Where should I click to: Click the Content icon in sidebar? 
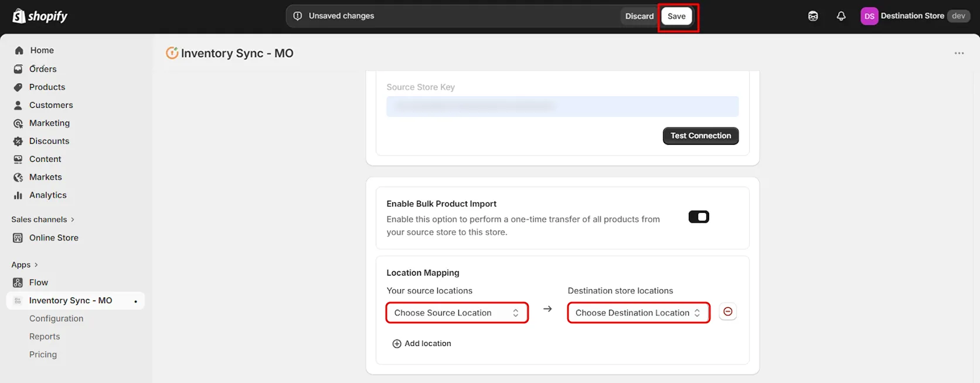click(x=18, y=159)
